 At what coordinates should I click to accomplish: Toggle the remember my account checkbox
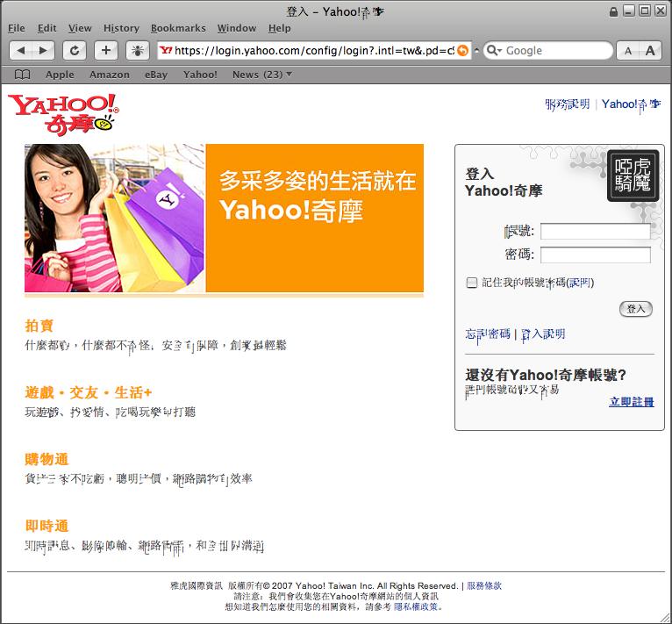click(x=472, y=283)
